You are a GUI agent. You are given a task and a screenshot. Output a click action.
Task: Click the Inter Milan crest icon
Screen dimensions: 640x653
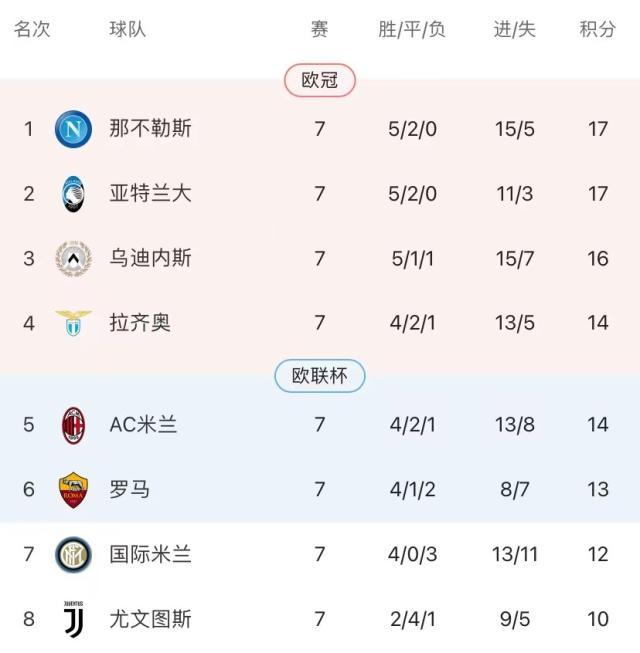point(73,554)
